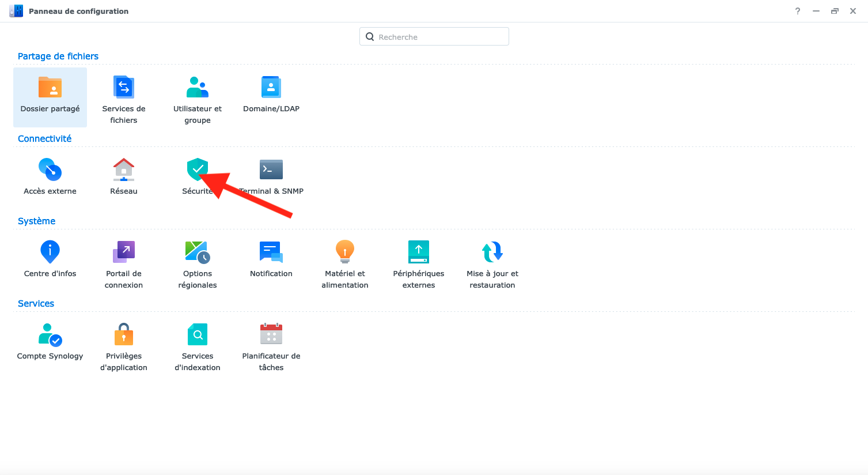868x475 pixels.
Task: Open Planificateur de tâches
Action: tap(271, 335)
